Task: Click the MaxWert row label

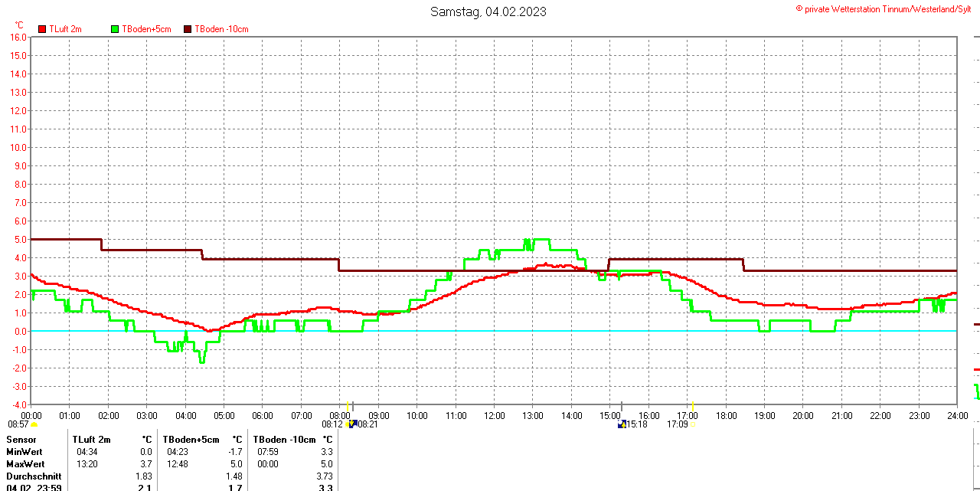Action: [26, 464]
